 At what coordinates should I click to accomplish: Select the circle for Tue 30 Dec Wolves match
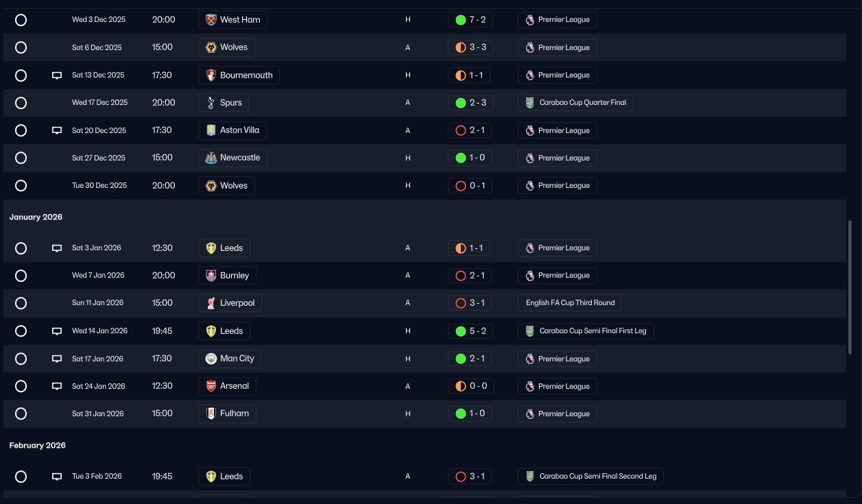21,185
